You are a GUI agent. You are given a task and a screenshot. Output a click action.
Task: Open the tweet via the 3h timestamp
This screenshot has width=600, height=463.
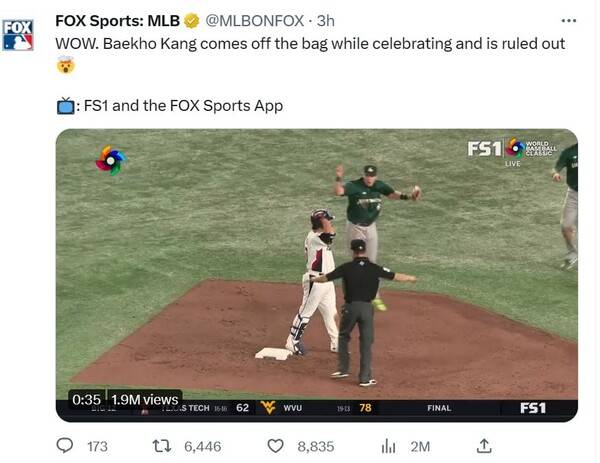click(x=326, y=21)
